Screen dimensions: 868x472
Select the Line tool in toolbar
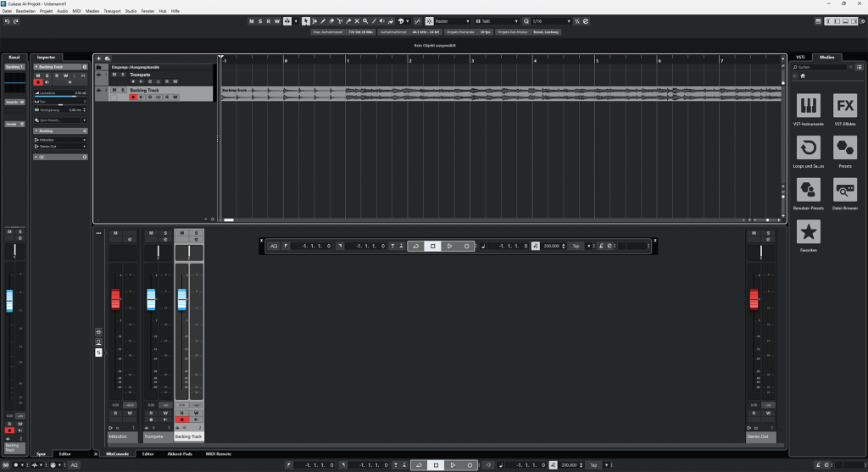point(374,21)
